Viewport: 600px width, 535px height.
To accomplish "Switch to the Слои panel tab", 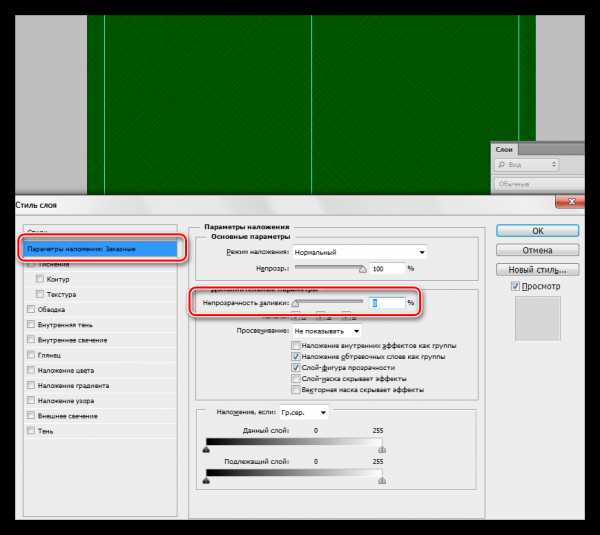I will [x=506, y=148].
